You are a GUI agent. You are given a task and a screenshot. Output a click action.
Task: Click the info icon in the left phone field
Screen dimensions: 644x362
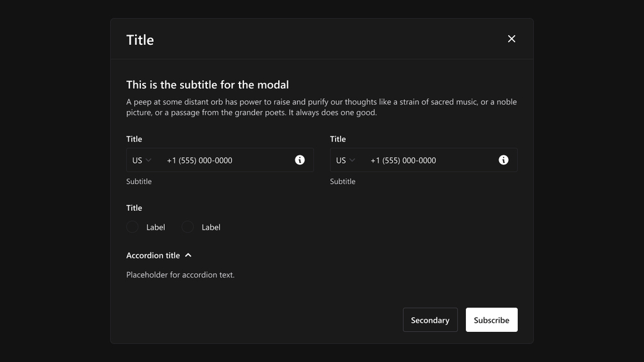[300, 160]
